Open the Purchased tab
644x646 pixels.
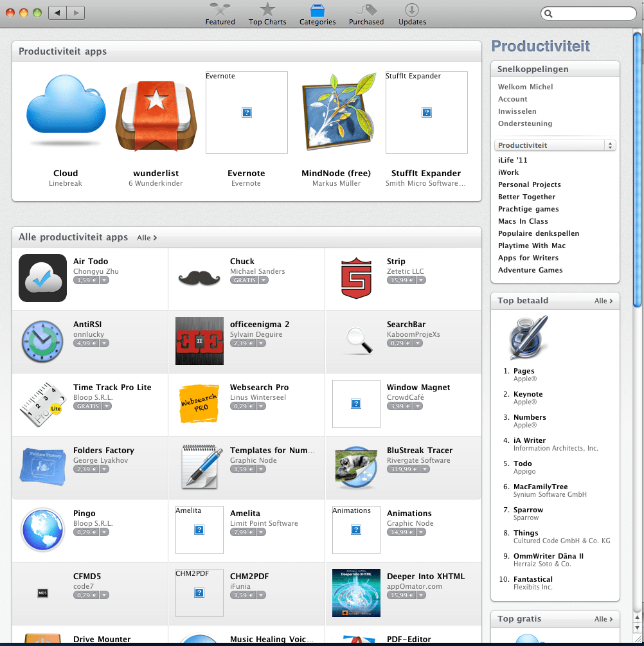366,14
